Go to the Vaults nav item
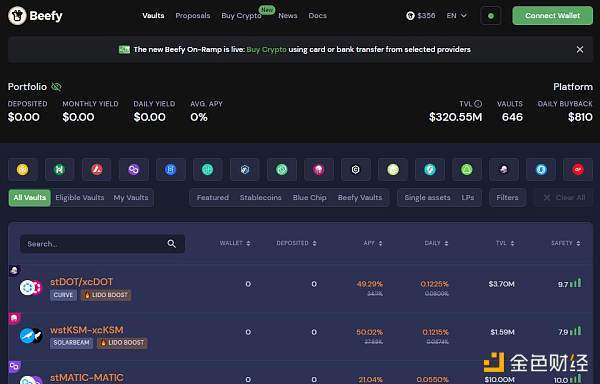Viewport: 600px width, 384px height. (153, 16)
